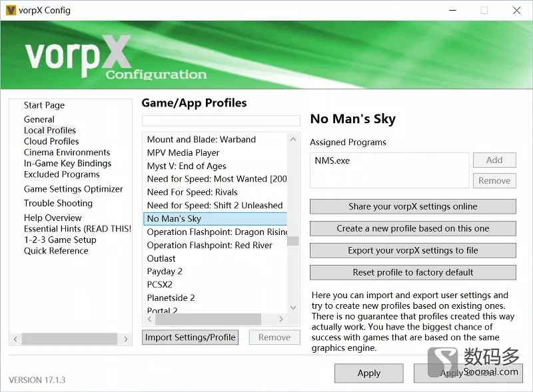Click Remove next to Assigned Programs
This screenshot has width=533, height=392.
494,181
